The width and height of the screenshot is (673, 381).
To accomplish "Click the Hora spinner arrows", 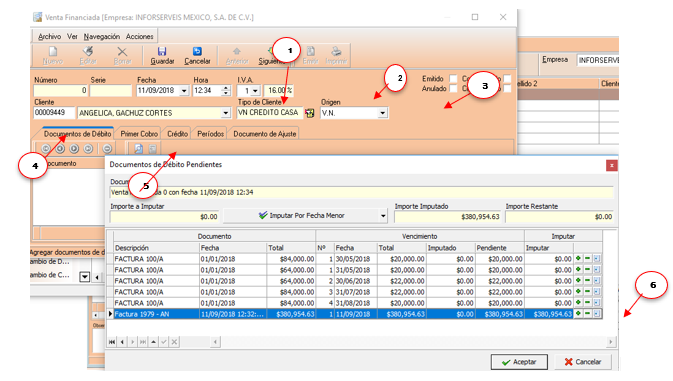I will [x=226, y=91].
